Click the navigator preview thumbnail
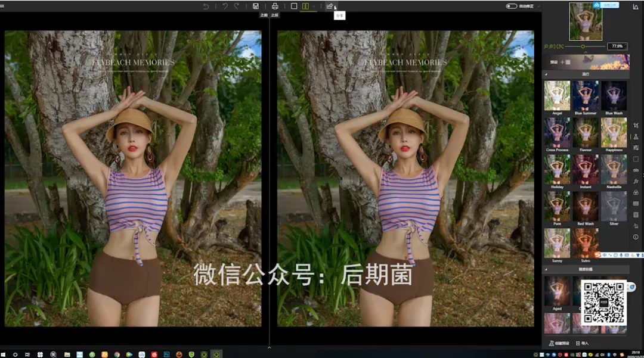The height and width of the screenshot is (358, 644). click(586, 21)
